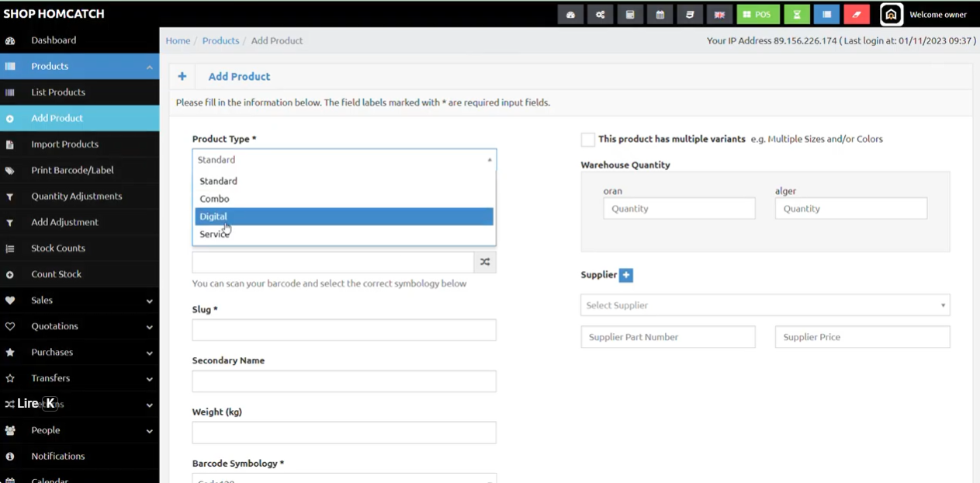
Task: Click the Products breadcrumb link
Action: click(220, 40)
